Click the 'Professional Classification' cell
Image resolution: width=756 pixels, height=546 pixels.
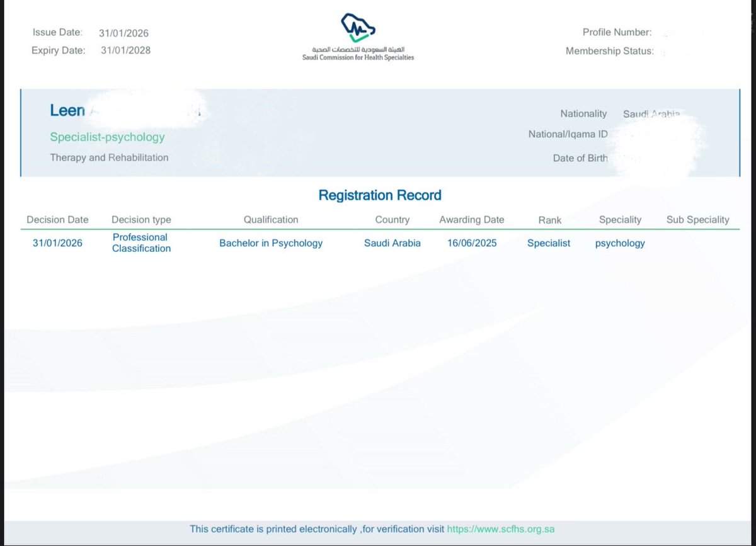(x=141, y=242)
